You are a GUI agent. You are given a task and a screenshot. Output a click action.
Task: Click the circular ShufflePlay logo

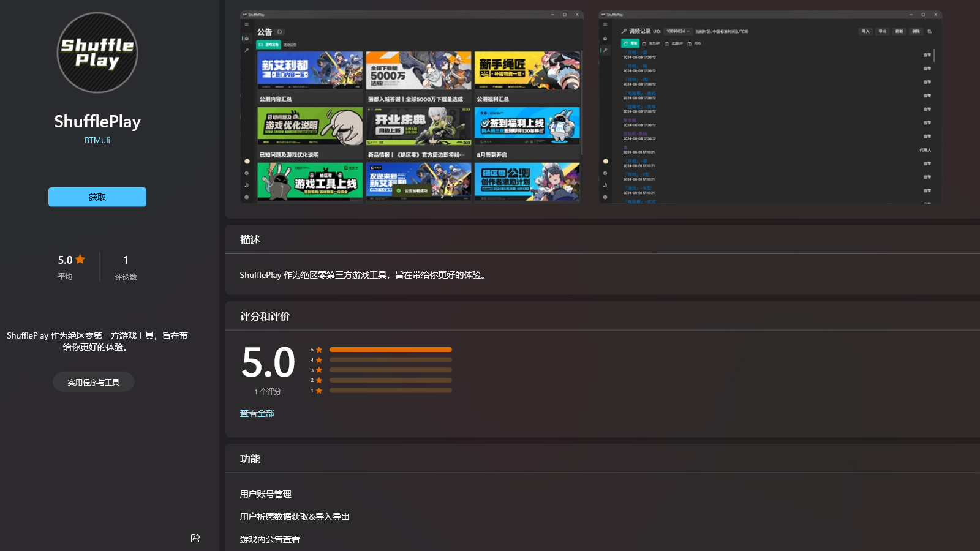97,53
